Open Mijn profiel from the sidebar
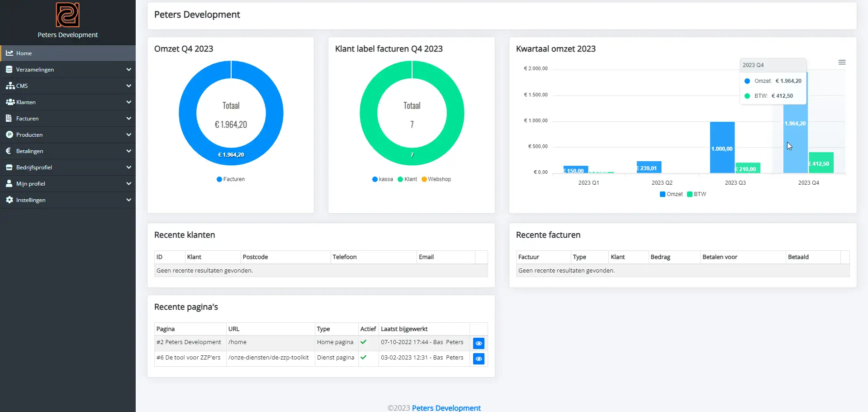This screenshot has width=868, height=412. (x=31, y=183)
